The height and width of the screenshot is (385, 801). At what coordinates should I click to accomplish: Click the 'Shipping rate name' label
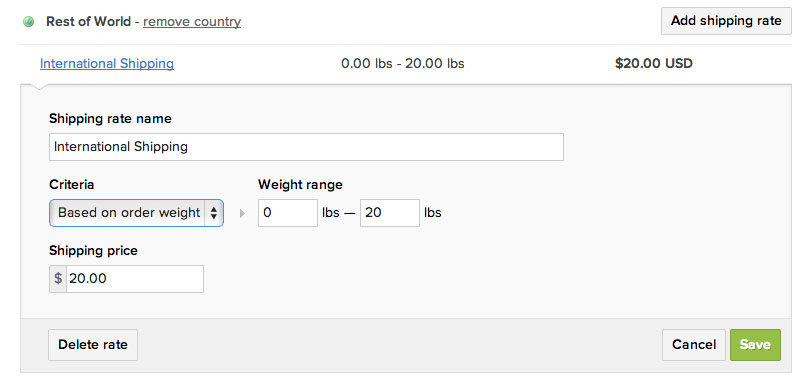pos(110,118)
